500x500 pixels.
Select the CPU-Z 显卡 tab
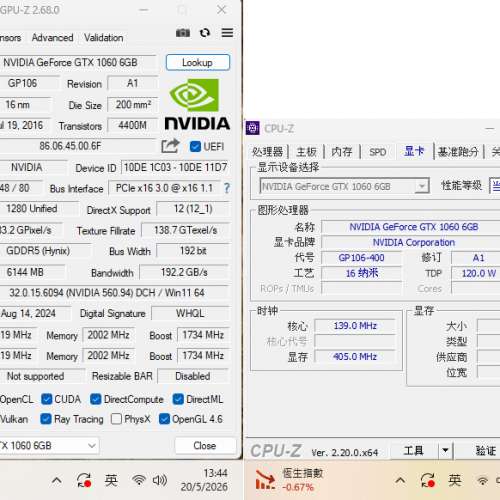click(414, 151)
